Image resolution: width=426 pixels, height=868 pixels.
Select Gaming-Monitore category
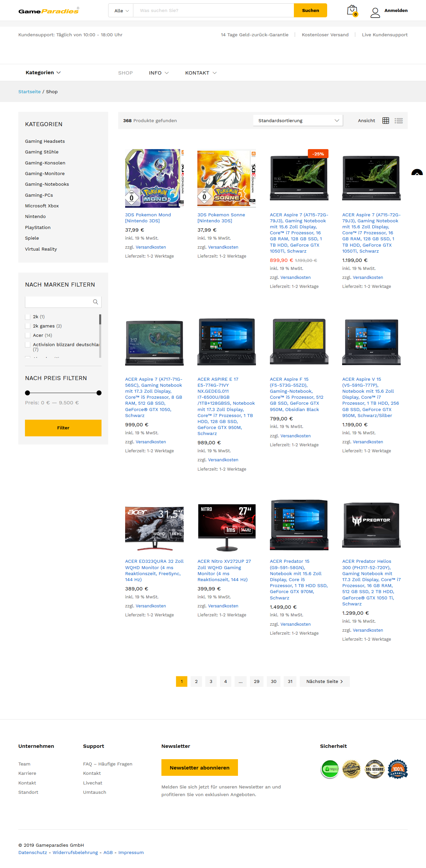(45, 173)
